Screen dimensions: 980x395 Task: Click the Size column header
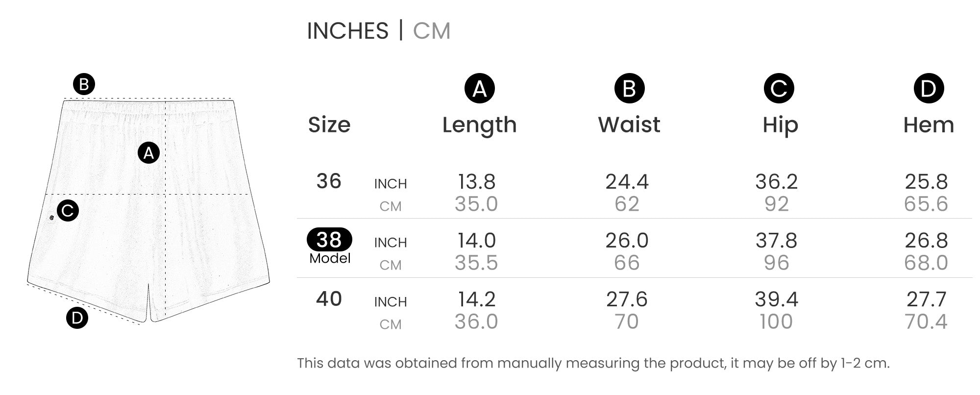pyautogui.click(x=329, y=125)
